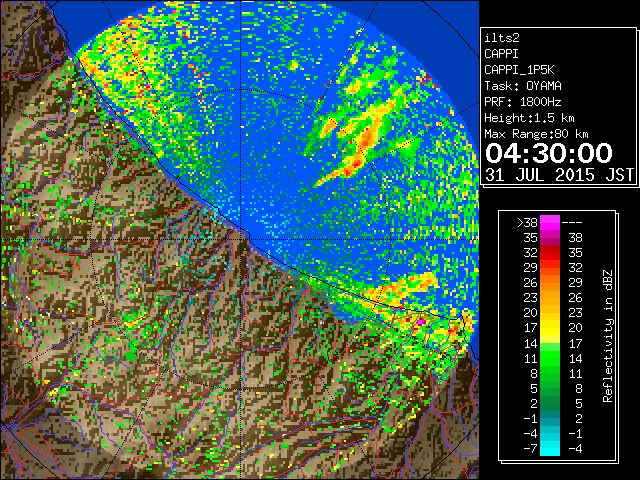Click the Max Range:80 km text
Image resolution: width=640 pixels, height=480 pixels.
(x=536, y=134)
